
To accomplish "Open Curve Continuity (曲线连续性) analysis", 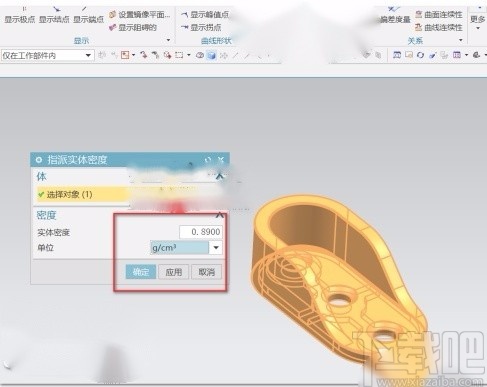I will tap(439, 27).
